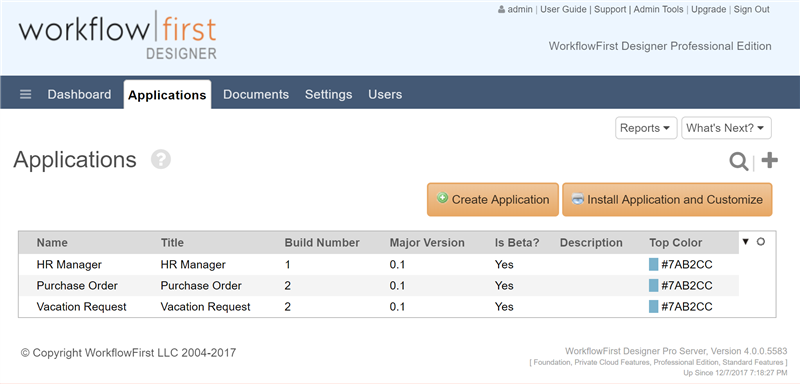Open Vacation Request in the Name column
Image resolution: width=800 pixels, height=384 pixels.
82,306
